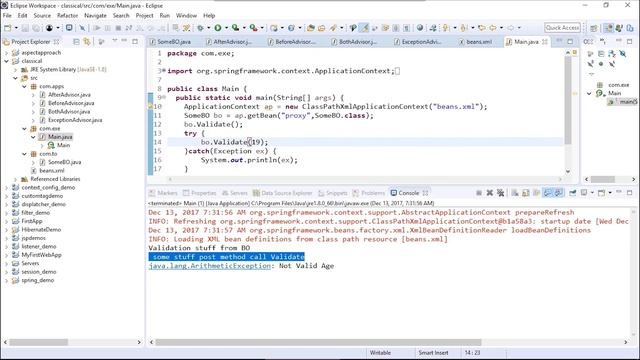Select AfterAdvisor.java in Project Explorer

point(69,95)
